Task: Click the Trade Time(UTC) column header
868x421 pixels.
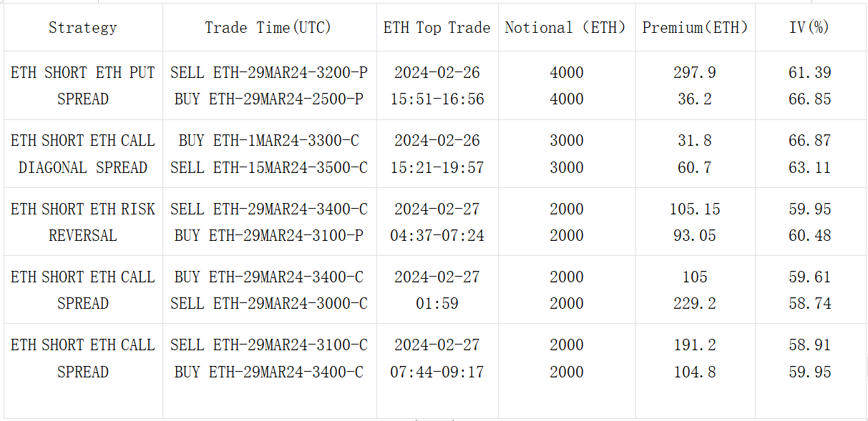Action: tap(268, 28)
